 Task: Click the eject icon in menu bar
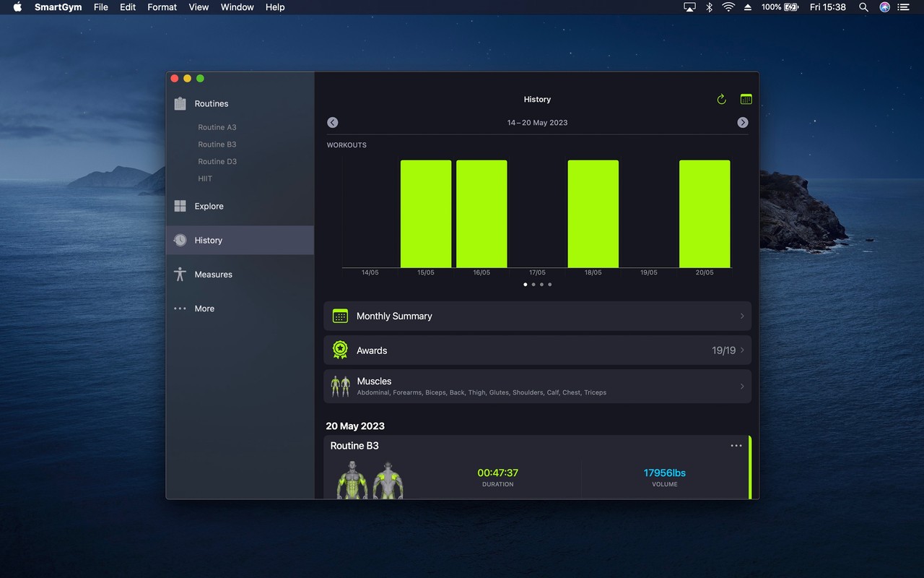748,7
